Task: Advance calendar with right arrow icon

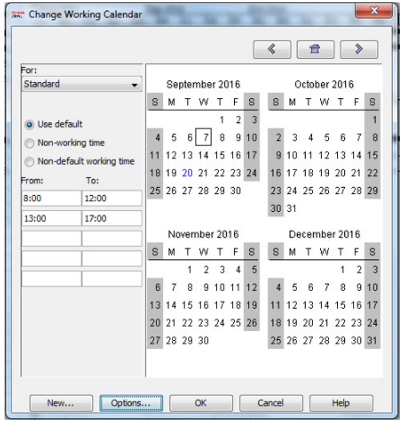Action: click(359, 49)
